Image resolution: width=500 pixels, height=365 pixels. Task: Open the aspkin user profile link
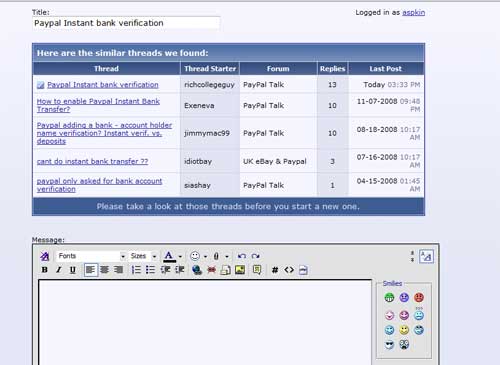[413, 12]
